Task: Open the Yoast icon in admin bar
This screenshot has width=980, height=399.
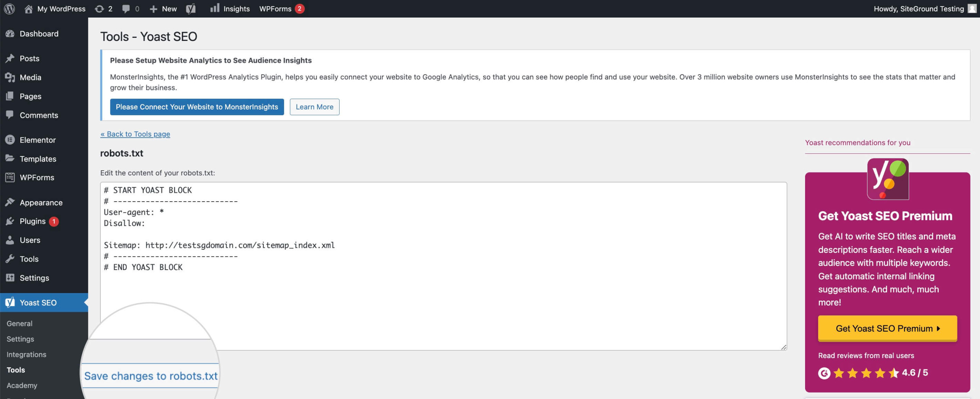Action: [191, 8]
